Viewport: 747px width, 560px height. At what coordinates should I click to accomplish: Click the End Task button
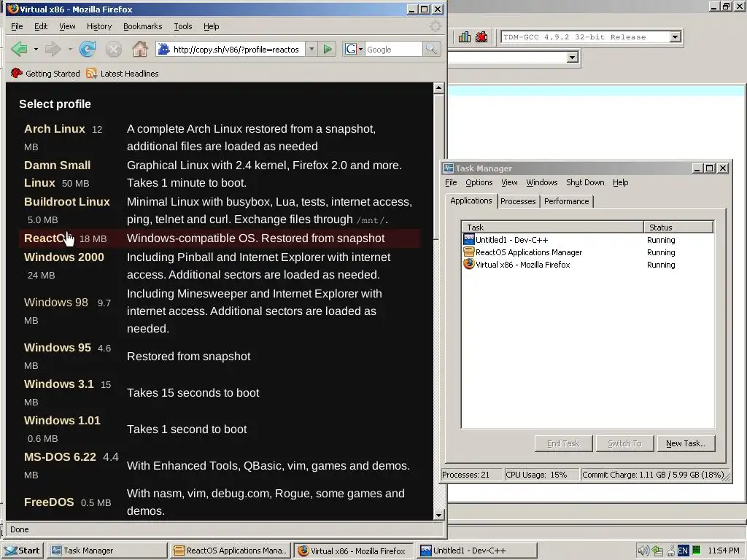tap(563, 443)
